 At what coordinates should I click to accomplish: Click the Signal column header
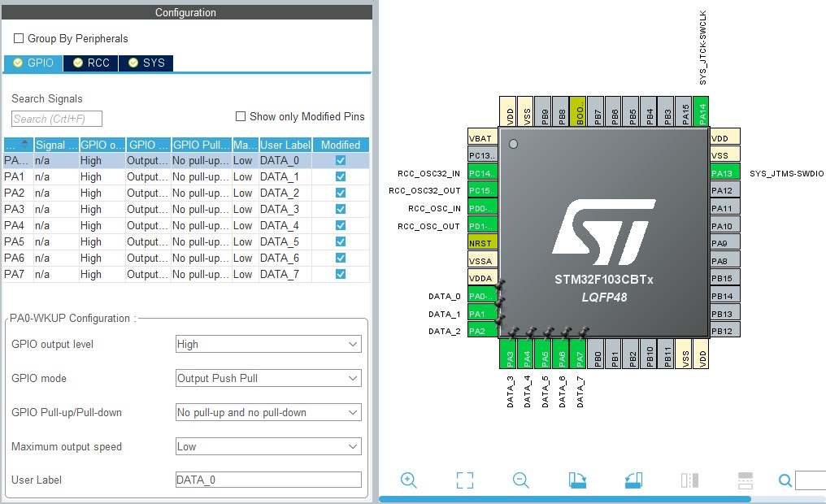(56, 145)
